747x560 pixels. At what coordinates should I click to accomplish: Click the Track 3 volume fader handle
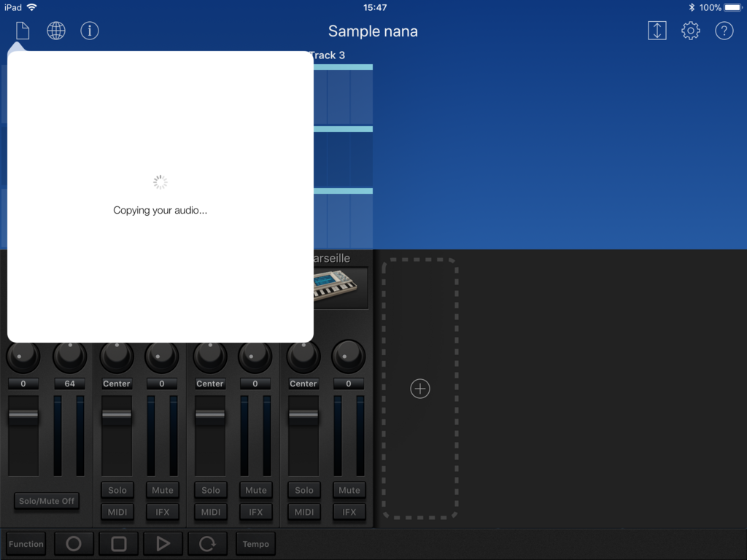pyautogui.click(x=303, y=415)
